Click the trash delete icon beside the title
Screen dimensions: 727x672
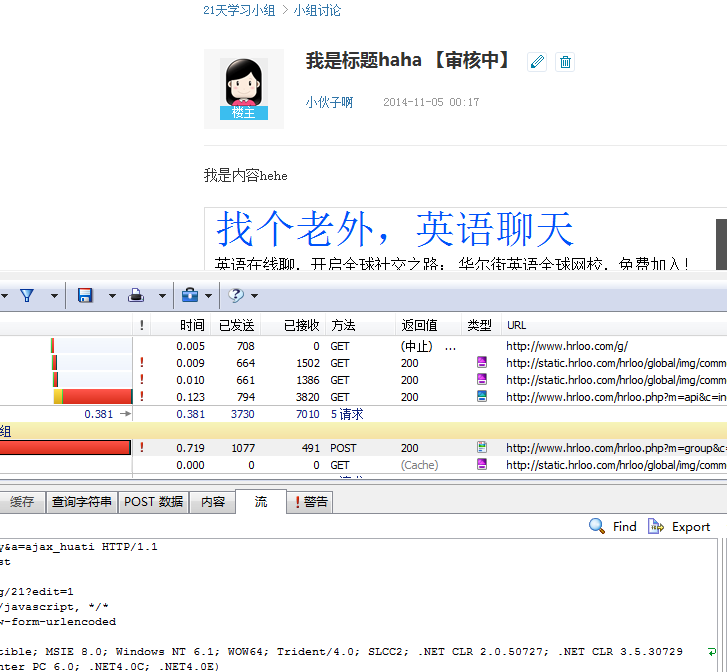pyautogui.click(x=565, y=62)
